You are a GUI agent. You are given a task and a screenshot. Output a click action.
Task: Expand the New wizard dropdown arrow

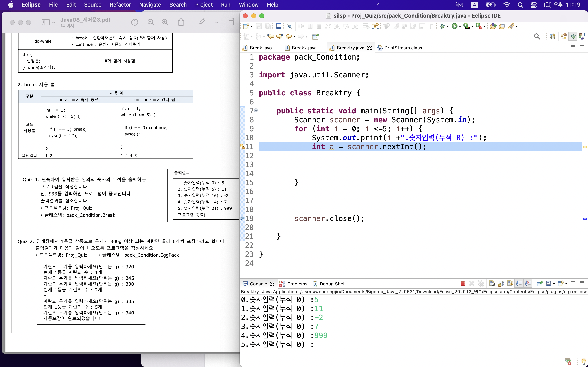[x=252, y=27]
